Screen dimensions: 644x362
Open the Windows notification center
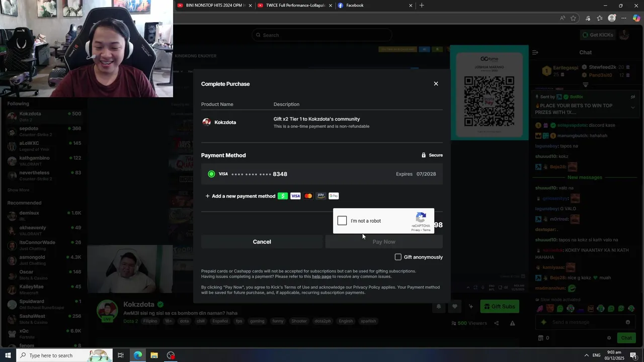pyautogui.click(x=633, y=355)
